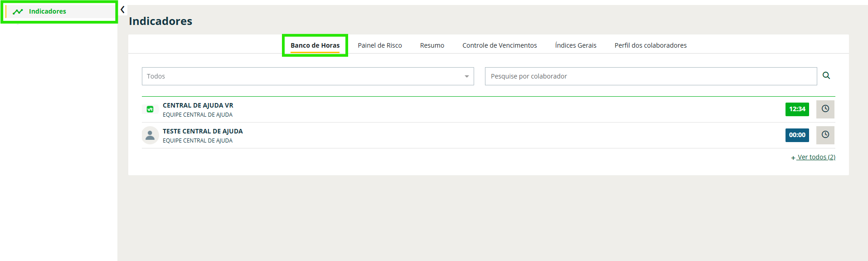Click the blue 00:00 hours badge
Image resolution: width=868 pixels, height=261 pixels.
pyautogui.click(x=797, y=135)
